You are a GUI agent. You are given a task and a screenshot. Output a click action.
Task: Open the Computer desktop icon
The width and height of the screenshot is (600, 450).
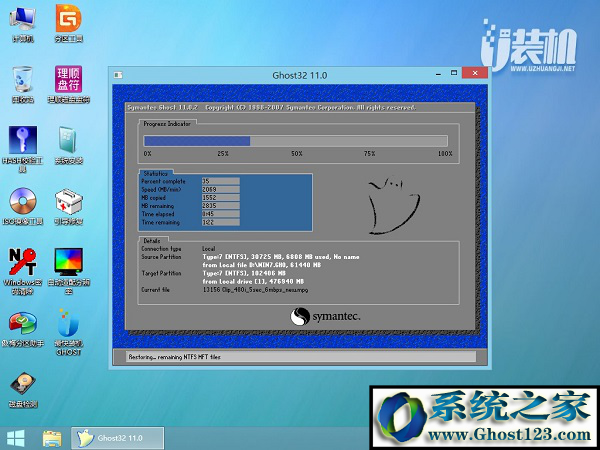[23, 24]
